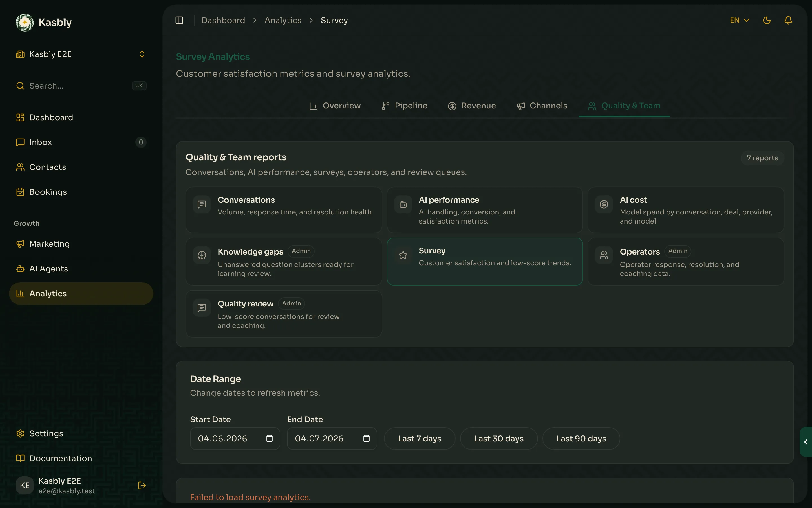This screenshot has width=812, height=508.
Task: Open AI Agents in the sidebar
Action: point(81,268)
